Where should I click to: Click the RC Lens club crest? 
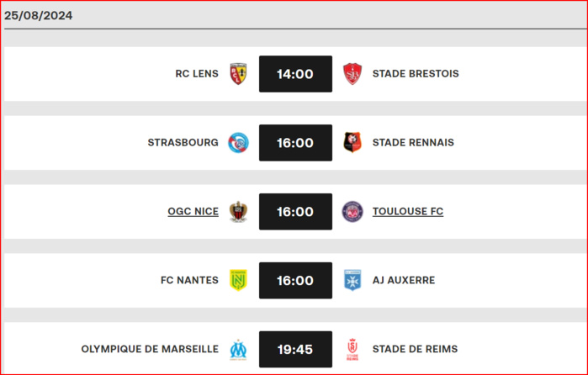tap(238, 74)
